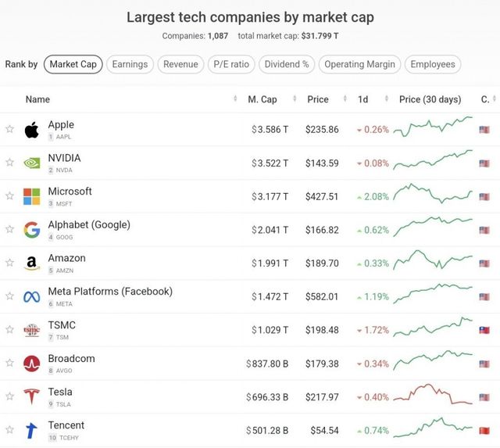The height and width of the screenshot is (448, 500).
Task: Click the Microsoft logo icon
Action: (31, 196)
